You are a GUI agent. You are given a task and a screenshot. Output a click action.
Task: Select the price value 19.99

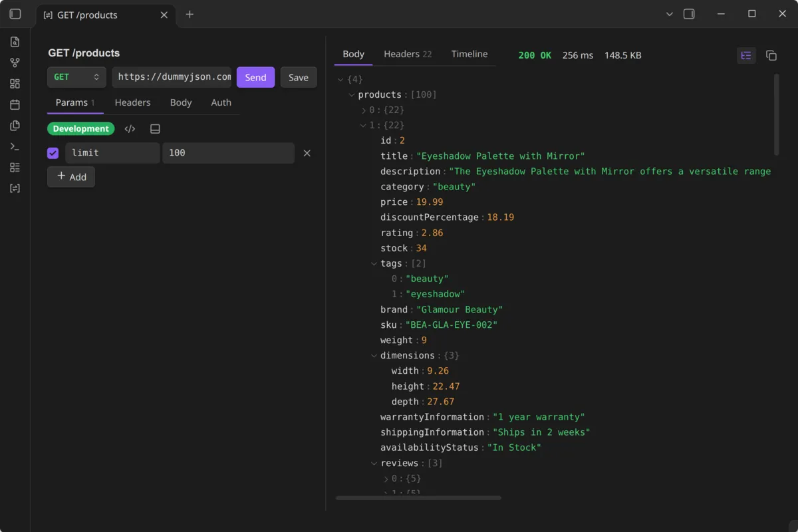430,202
